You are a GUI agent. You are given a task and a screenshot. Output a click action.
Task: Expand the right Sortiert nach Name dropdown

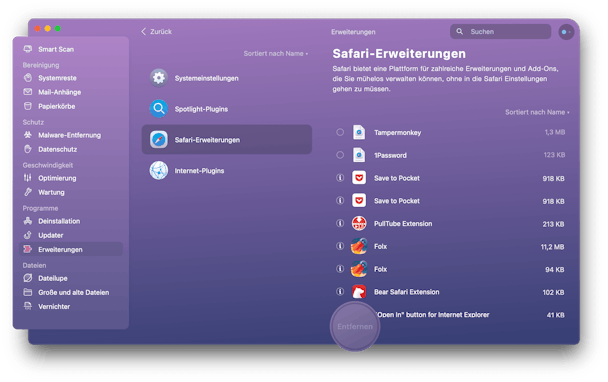[x=537, y=112]
